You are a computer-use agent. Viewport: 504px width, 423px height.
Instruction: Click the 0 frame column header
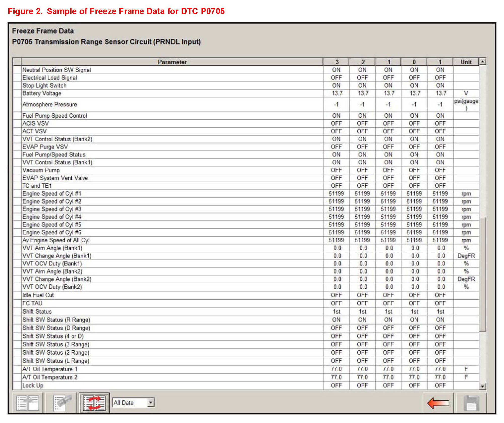pos(414,62)
